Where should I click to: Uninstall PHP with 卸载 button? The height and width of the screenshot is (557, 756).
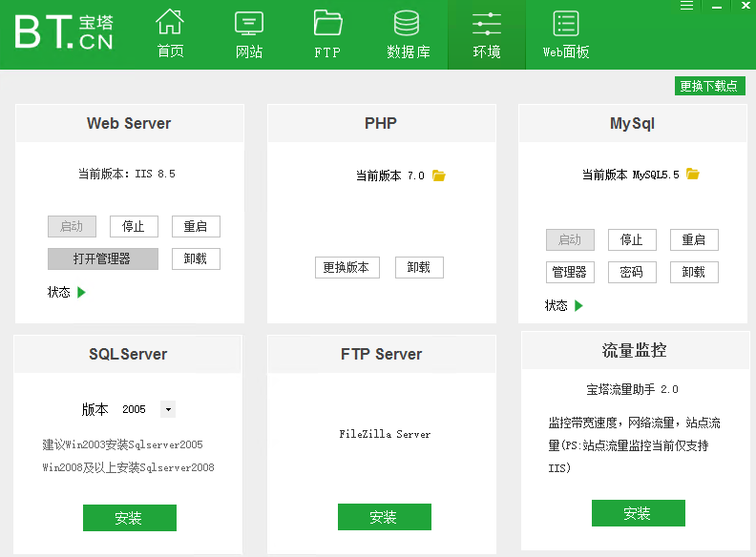419,267
